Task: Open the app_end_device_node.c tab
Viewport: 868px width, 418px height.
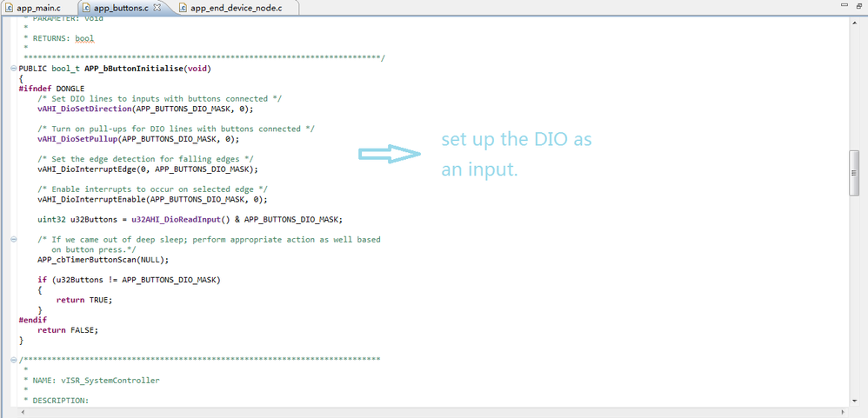Action: pos(237,9)
